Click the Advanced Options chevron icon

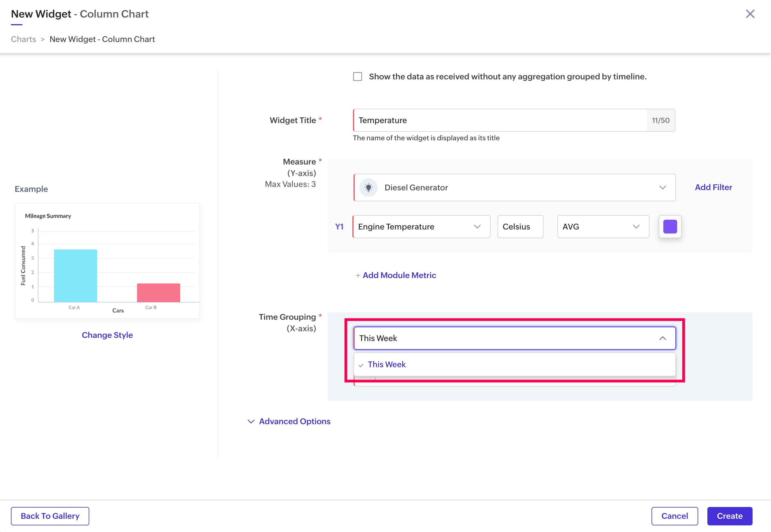pos(251,422)
